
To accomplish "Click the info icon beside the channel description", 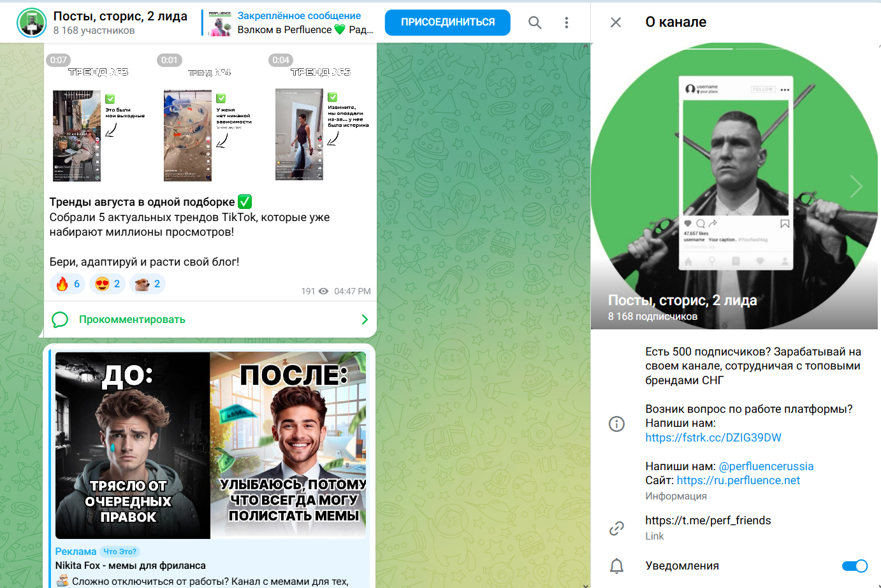I will tap(616, 424).
